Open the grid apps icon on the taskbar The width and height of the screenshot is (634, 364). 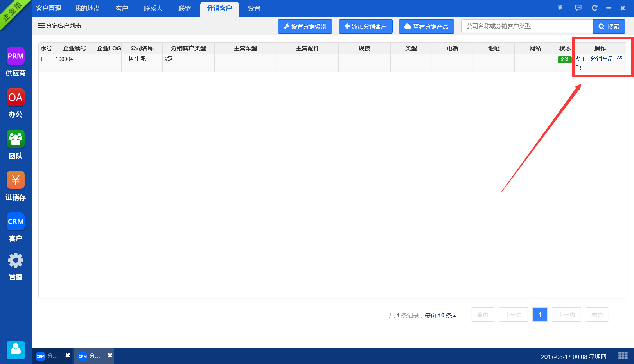(x=623, y=355)
